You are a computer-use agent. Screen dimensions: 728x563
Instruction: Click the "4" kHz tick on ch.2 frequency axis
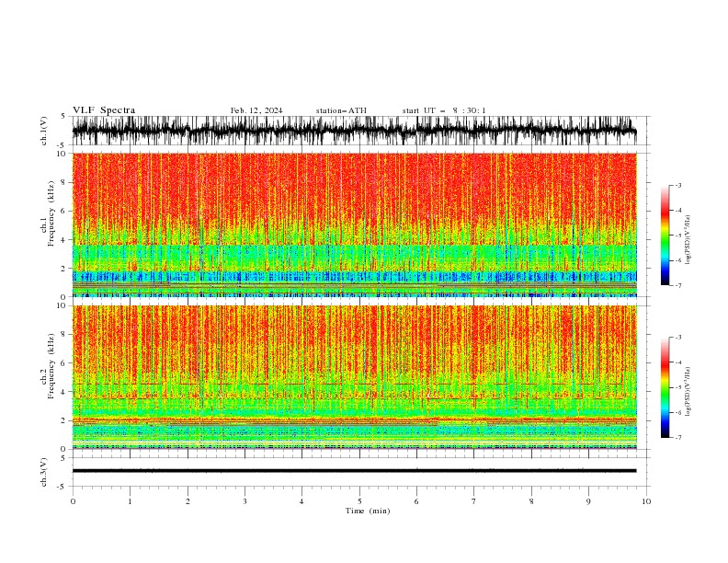(65, 392)
